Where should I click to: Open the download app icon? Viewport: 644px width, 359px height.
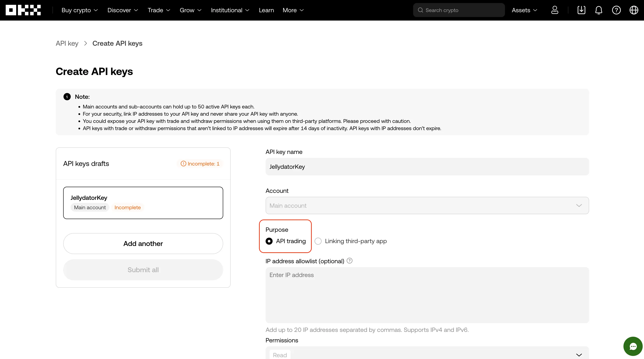[x=581, y=10]
